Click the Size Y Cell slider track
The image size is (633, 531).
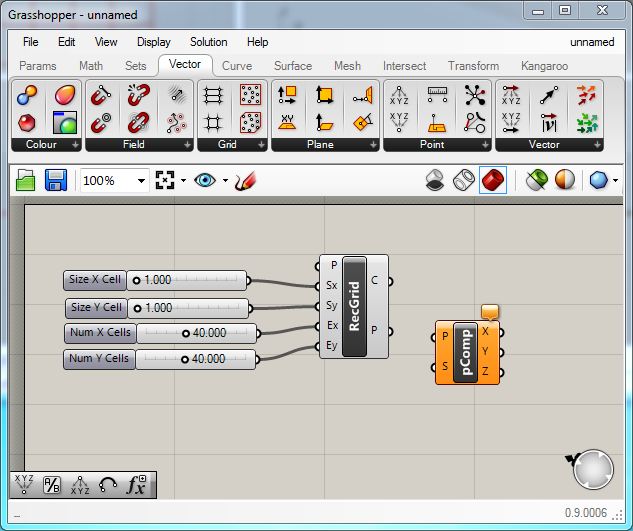click(x=188, y=308)
